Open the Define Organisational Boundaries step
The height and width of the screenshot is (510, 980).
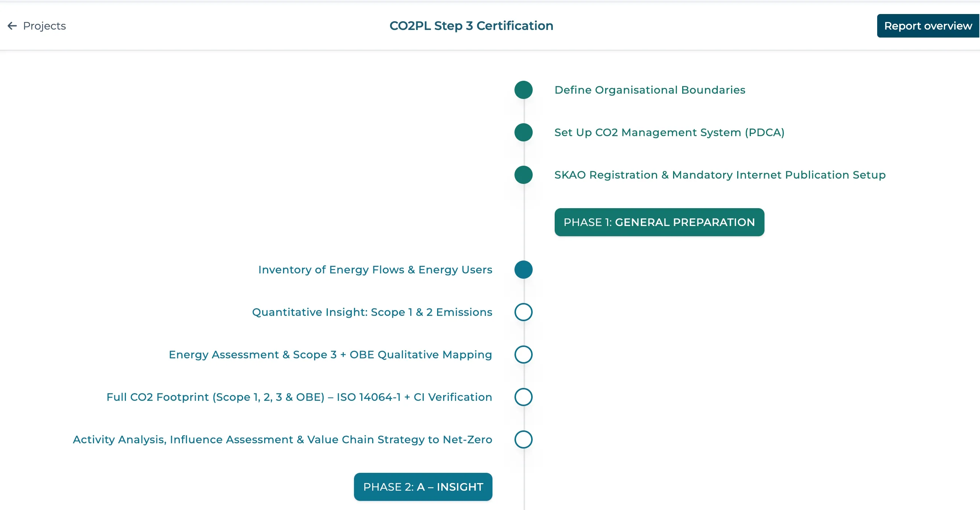(650, 90)
